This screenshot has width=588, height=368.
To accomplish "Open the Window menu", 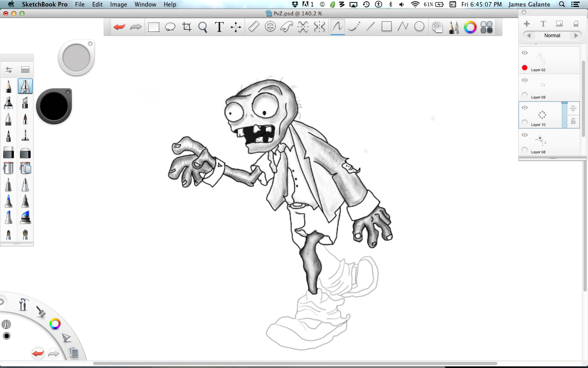I will click(x=145, y=4).
